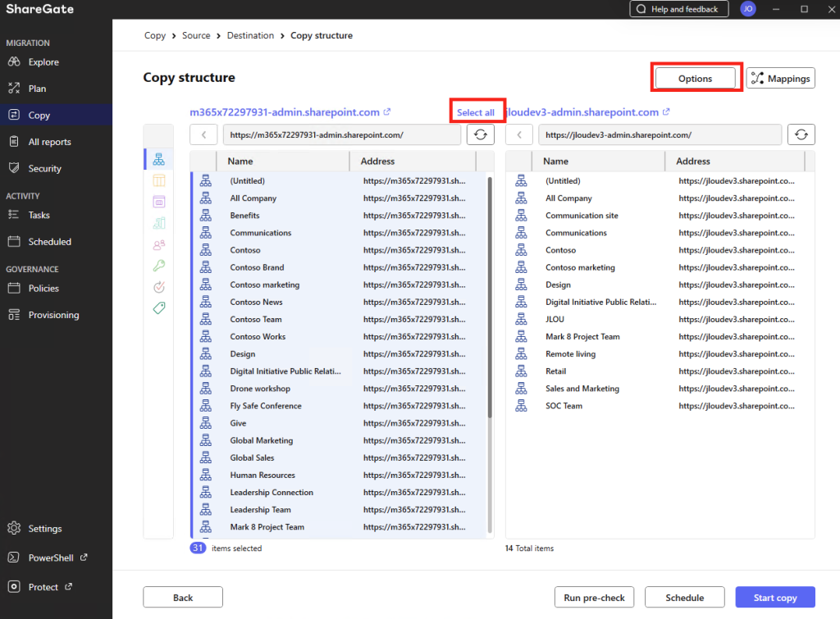Go back using the source pane arrow
Screen dimensions: 840x619
[203, 135]
